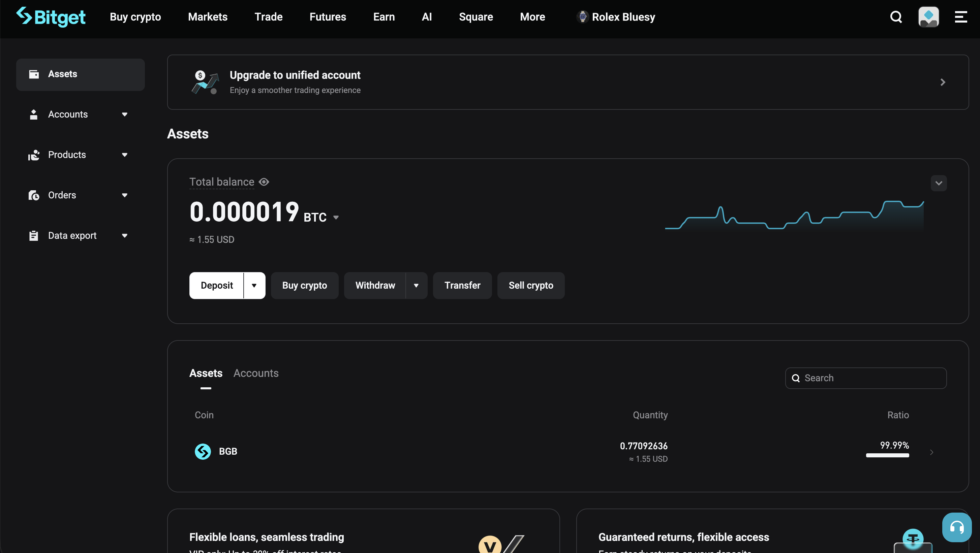Open the Deposit options dropdown arrow
Viewport: 980px width, 553px height.
point(254,286)
